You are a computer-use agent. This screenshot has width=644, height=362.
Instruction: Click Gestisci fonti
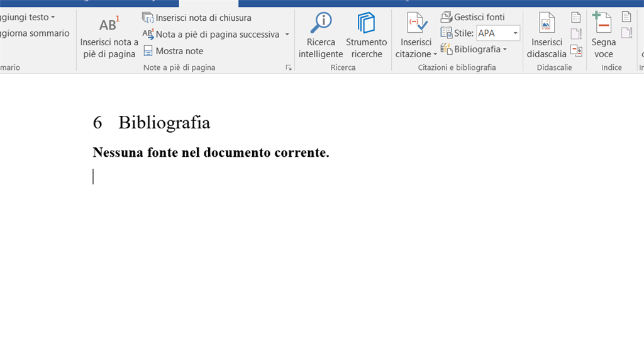[473, 17]
